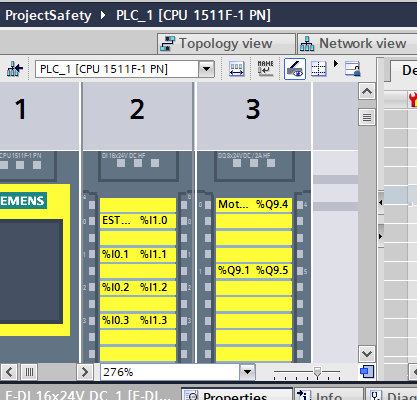This screenshot has width=417, height=400.
Task: Click the vertical scrollbar thumb
Action: coord(367,117)
